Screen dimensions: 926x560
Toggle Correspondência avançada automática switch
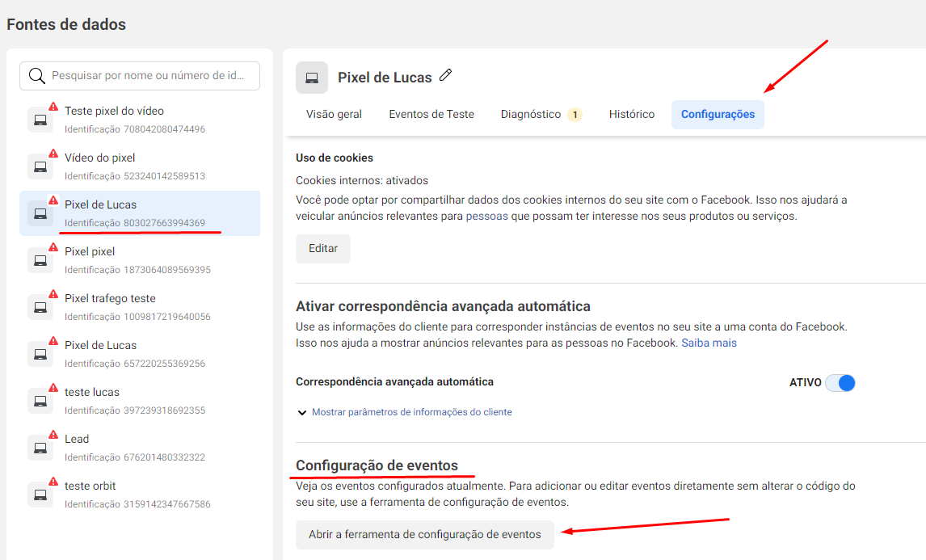(840, 383)
